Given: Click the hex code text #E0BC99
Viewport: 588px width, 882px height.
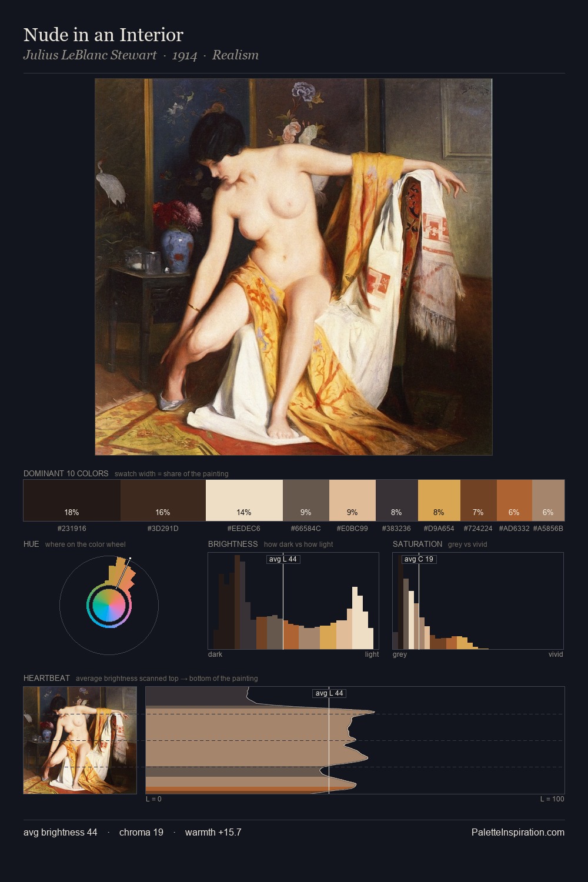Looking at the screenshot, I should 352,528.
